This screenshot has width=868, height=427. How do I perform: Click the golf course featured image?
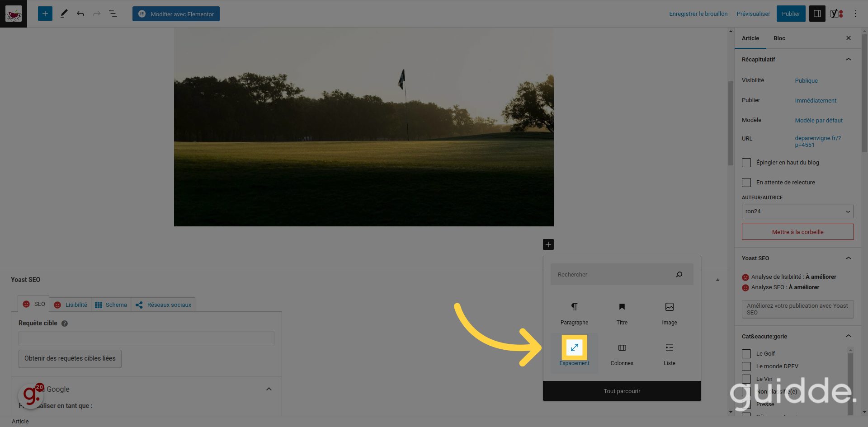pyautogui.click(x=364, y=127)
